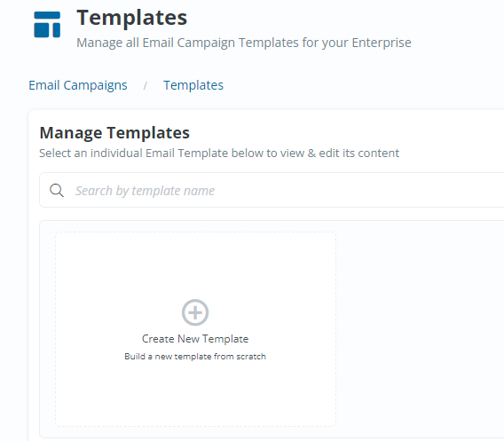Click the word "Enterprise" in the page subtitle

coord(382,43)
